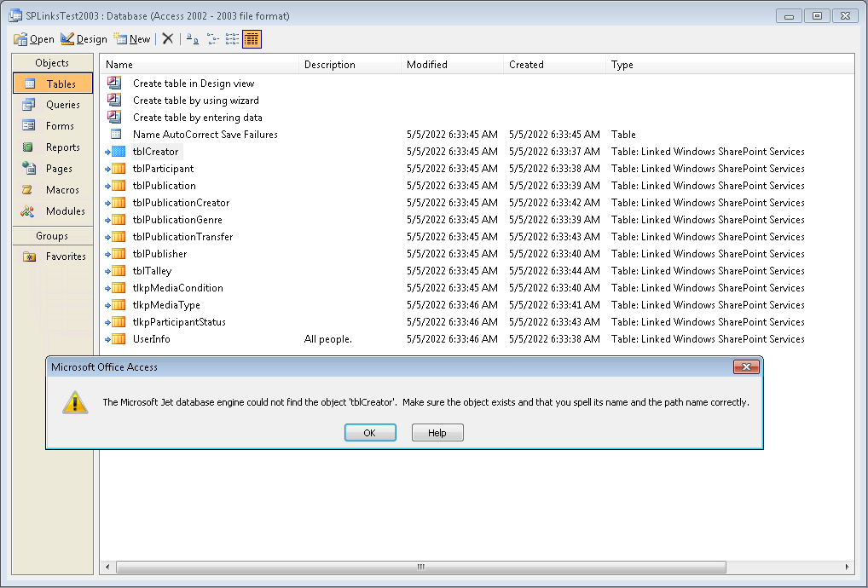
Task: Click the UserInfo linked table icon
Action: click(116, 338)
